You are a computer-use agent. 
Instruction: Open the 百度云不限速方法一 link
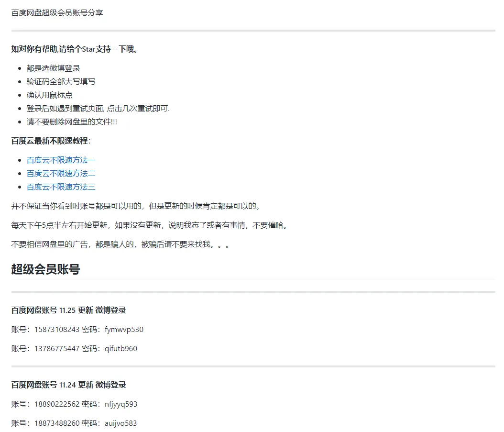(61, 160)
